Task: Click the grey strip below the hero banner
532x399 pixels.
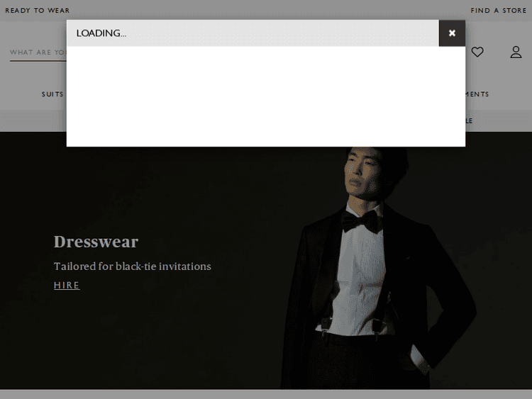Action: [266, 394]
